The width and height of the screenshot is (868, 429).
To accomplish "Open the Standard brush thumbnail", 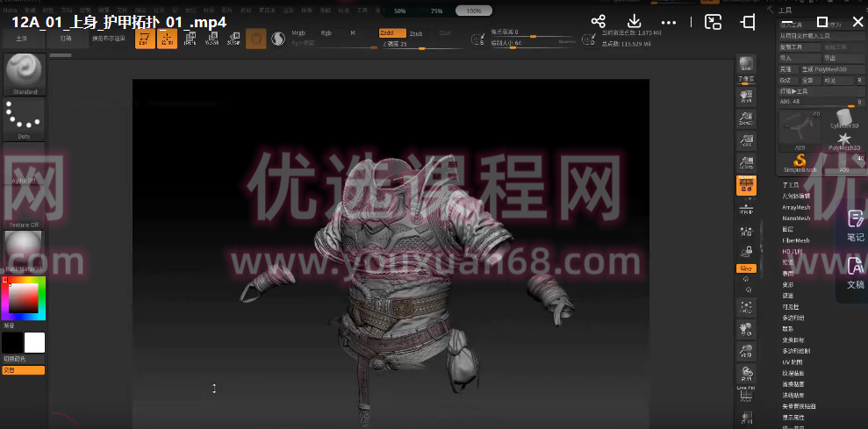I will point(25,75).
